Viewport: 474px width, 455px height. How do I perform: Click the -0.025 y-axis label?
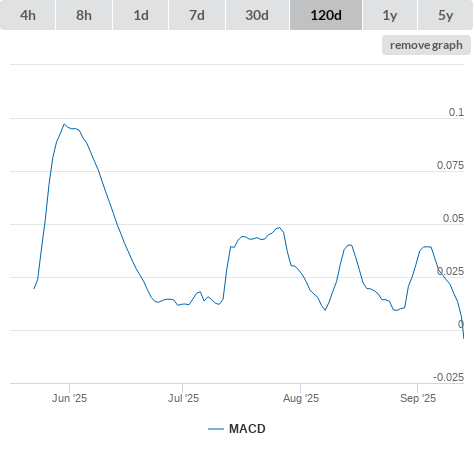448,377
